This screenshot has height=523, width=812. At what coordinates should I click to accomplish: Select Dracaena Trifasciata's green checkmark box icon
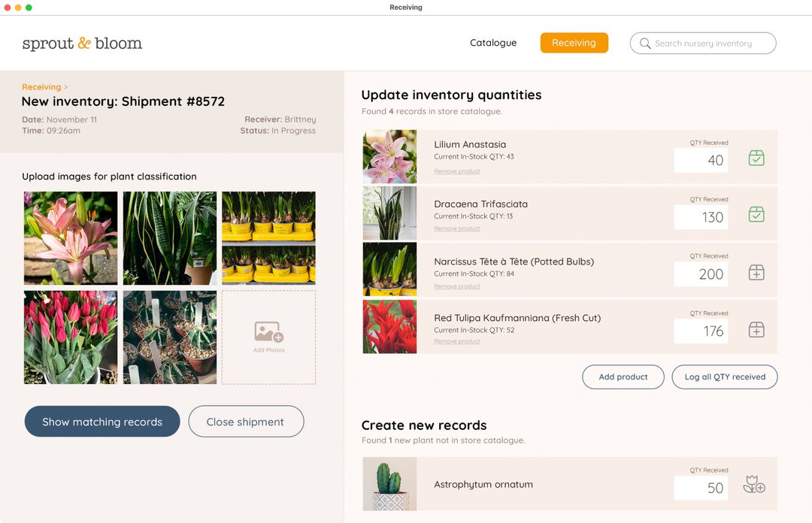(x=756, y=214)
